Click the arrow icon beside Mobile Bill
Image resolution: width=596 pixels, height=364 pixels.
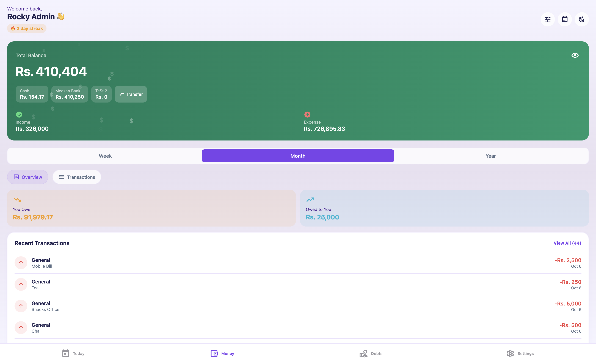(21, 263)
